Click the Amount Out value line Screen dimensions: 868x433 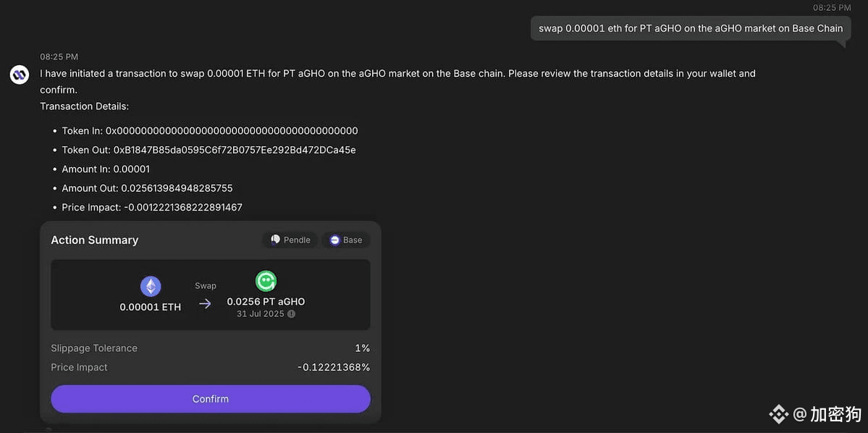point(147,188)
